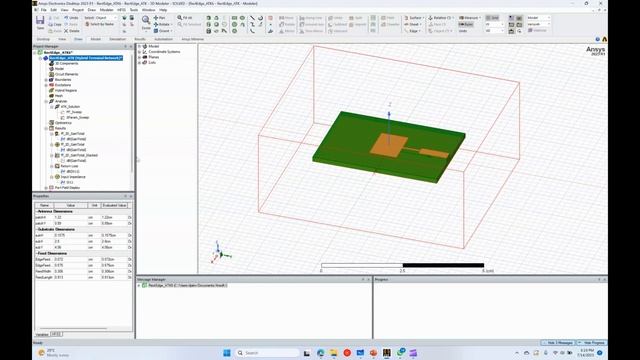This screenshot has width=640, height=360.
Task: Expand Model node in modeler tree
Action: click(140, 47)
